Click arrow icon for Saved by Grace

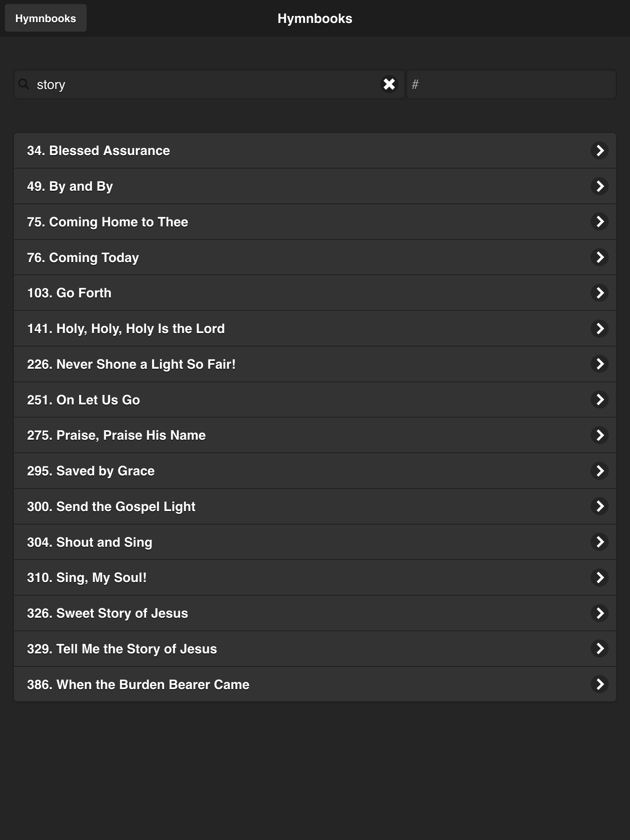(x=599, y=471)
